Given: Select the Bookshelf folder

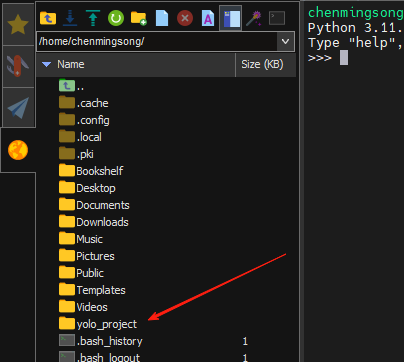Looking at the screenshot, I should pyautogui.click(x=91, y=171).
